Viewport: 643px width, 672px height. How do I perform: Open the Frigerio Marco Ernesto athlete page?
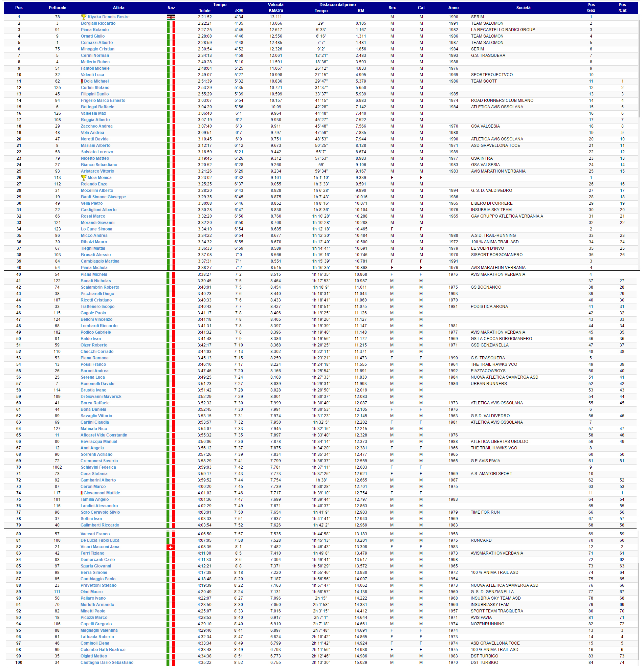click(104, 101)
